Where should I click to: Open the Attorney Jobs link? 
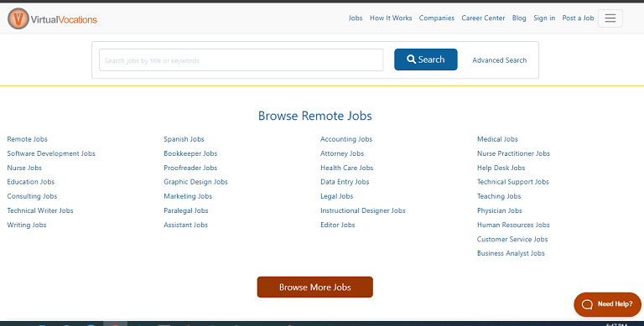342,153
